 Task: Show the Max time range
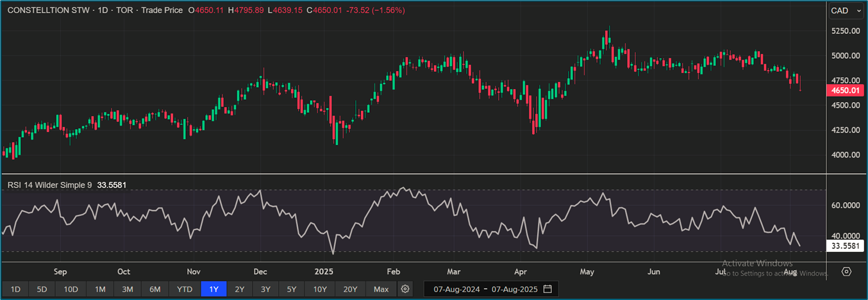[381, 289]
